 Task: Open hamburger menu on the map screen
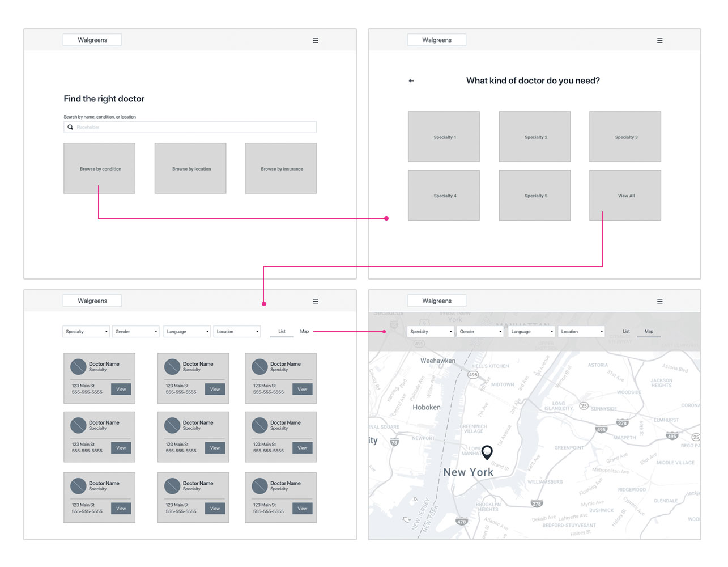[659, 301]
